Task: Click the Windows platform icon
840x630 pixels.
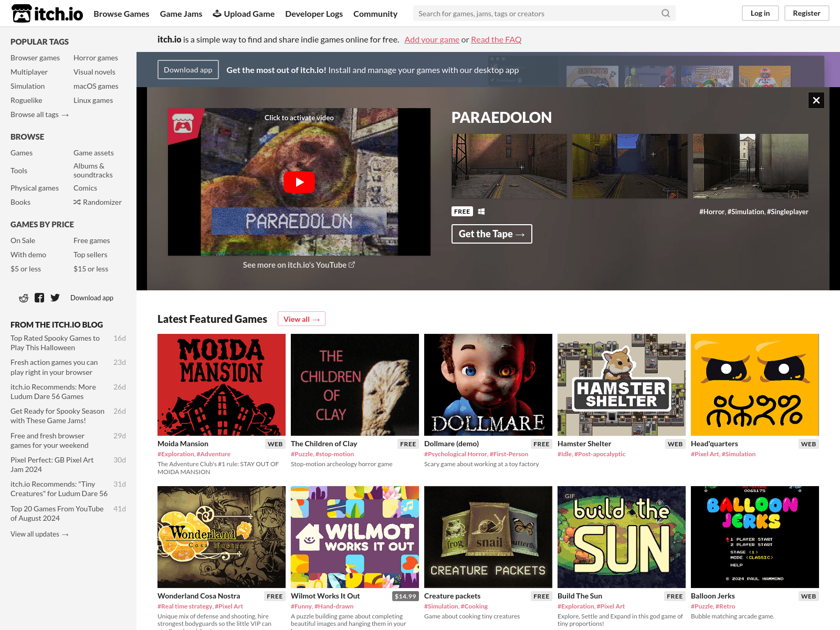Action: (481, 212)
